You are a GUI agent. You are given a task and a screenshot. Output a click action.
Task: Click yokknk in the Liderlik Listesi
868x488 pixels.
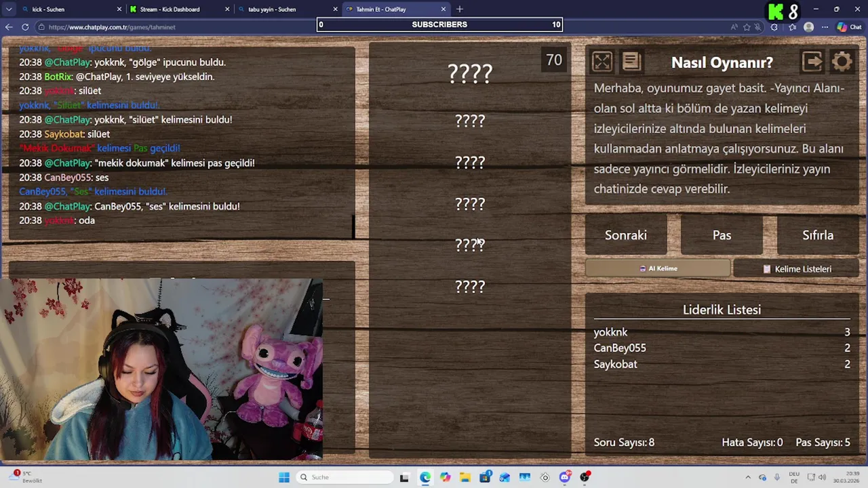pos(610,332)
